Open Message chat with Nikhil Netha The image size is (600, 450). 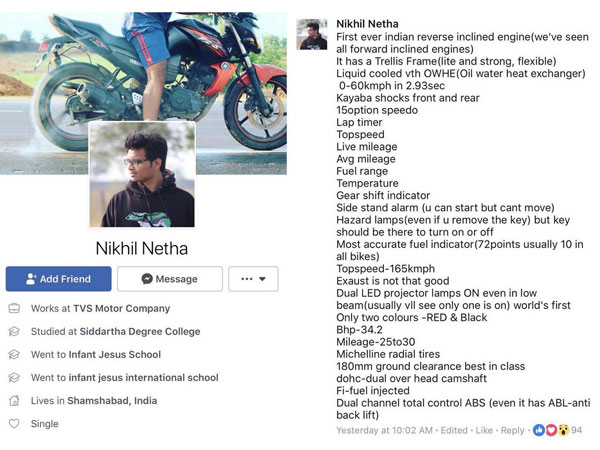coord(169,279)
